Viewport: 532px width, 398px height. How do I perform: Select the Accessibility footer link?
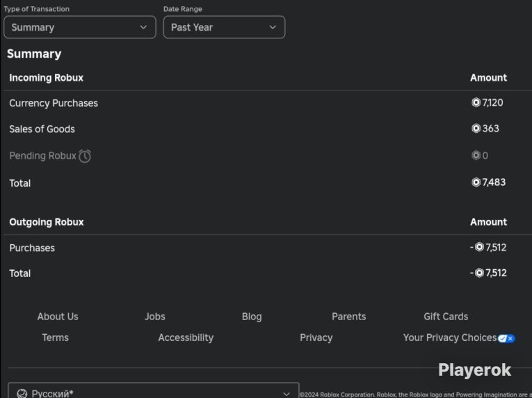[186, 337]
